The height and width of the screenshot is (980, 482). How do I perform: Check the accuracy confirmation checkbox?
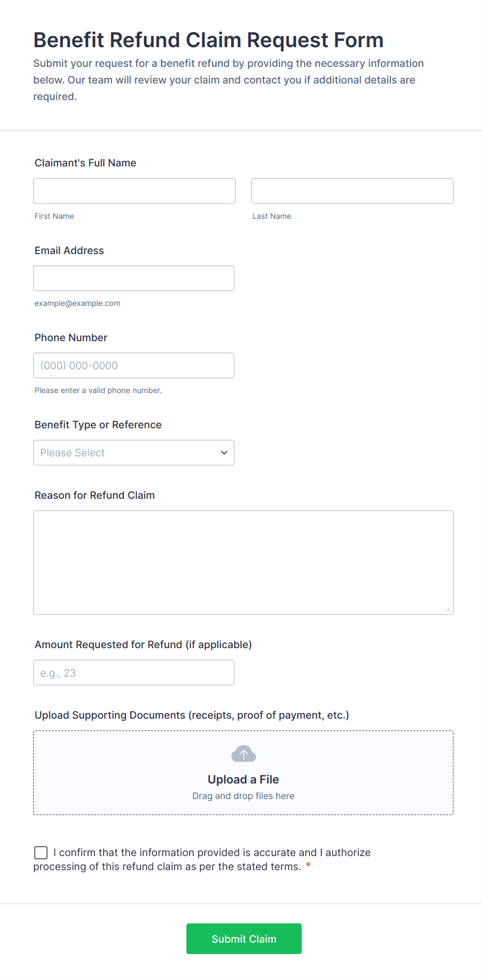pyautogui.click(x=41, y=853)
